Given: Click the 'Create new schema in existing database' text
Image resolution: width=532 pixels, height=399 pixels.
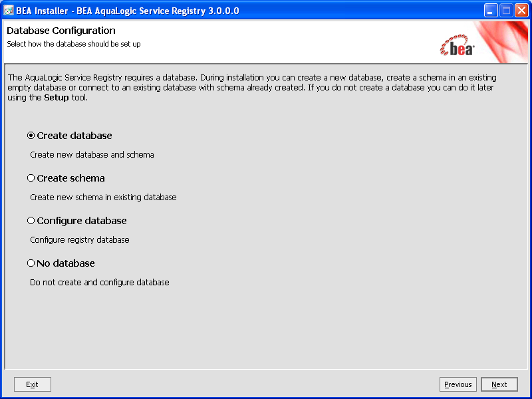Looking at the screenshot, I should (103, 198).
